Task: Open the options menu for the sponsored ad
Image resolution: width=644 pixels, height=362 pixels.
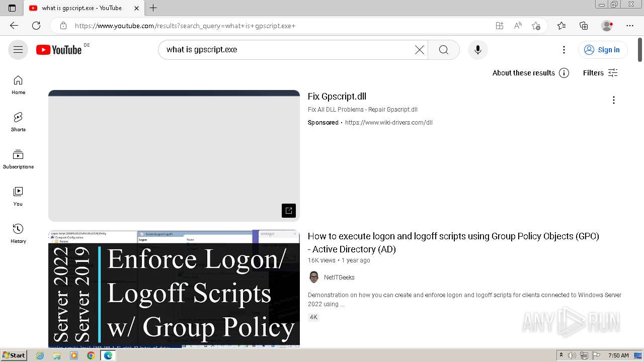Action: click(x=613, y=100)
